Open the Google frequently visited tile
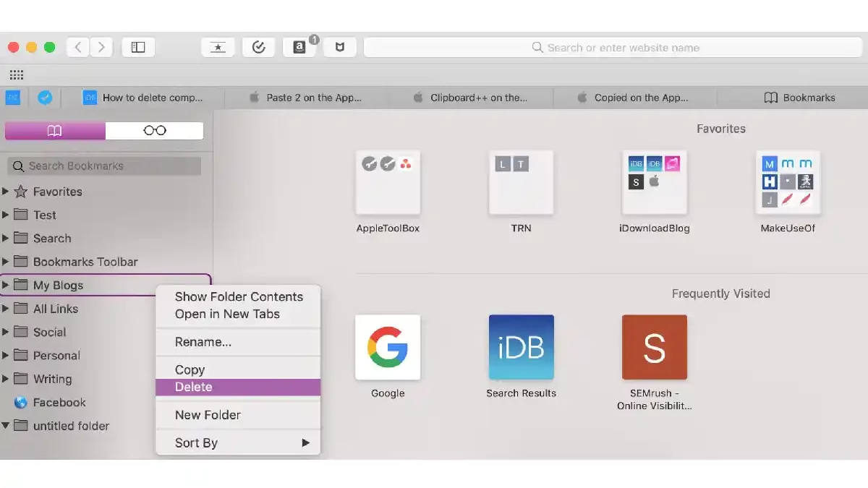 (x=388, y=347)
